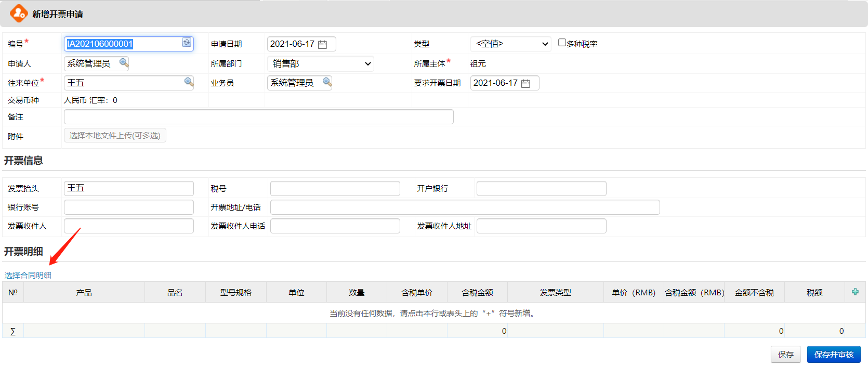Open calendar picker for 申请日期
Image resolution: width=868 pixels, height=365 pixels.
point(322,44)
